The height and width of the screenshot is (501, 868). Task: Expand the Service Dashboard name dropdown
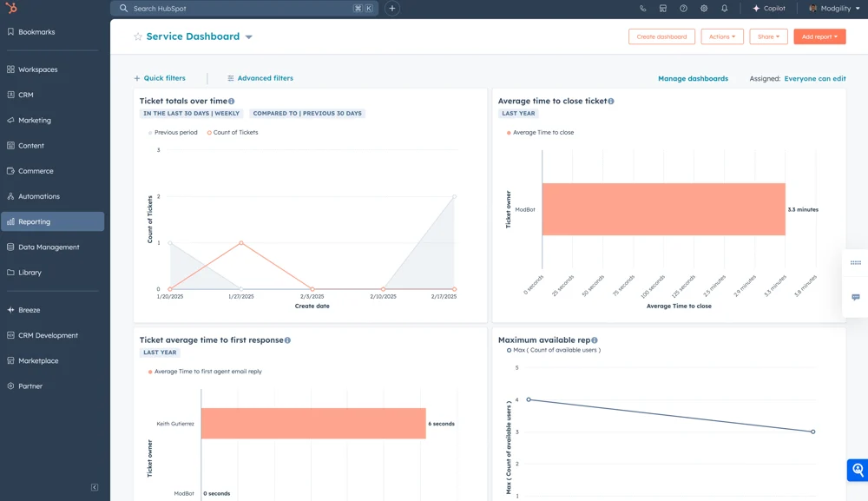pyautogui.click(x=249, y=37)
